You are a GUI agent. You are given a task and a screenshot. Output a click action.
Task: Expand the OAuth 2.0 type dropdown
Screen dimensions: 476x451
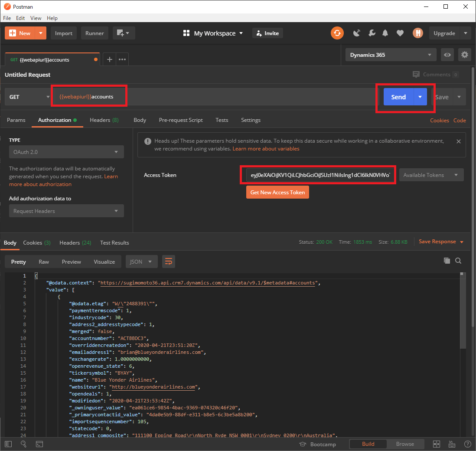click(x=66, y=152)
